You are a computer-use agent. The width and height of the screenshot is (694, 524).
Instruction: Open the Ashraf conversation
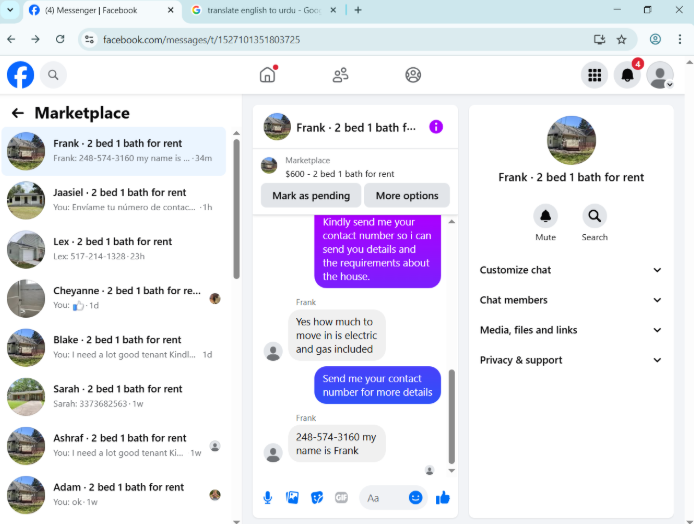pyautogui.click(x=114, y=446)
